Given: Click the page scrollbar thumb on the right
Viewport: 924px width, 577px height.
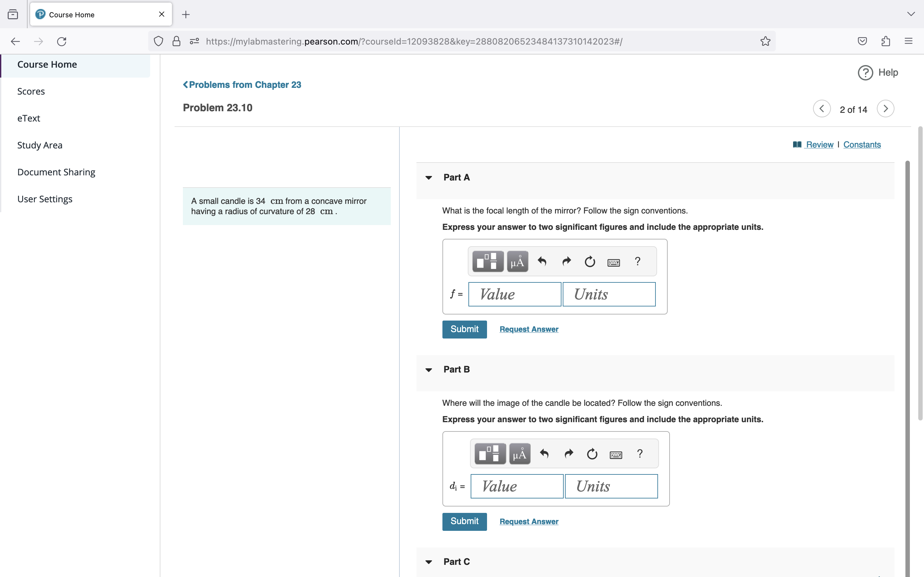Looking at the screenshot, I should [920, 273].
